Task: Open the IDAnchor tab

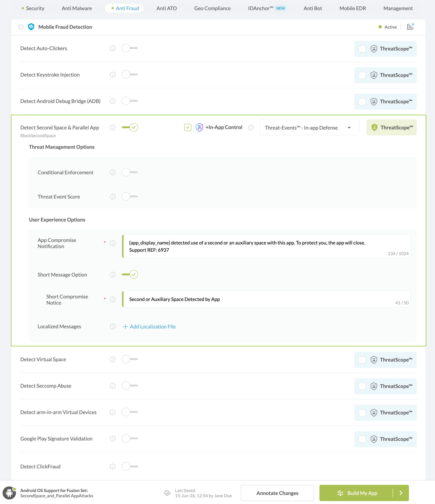Action: pos(267,8)
